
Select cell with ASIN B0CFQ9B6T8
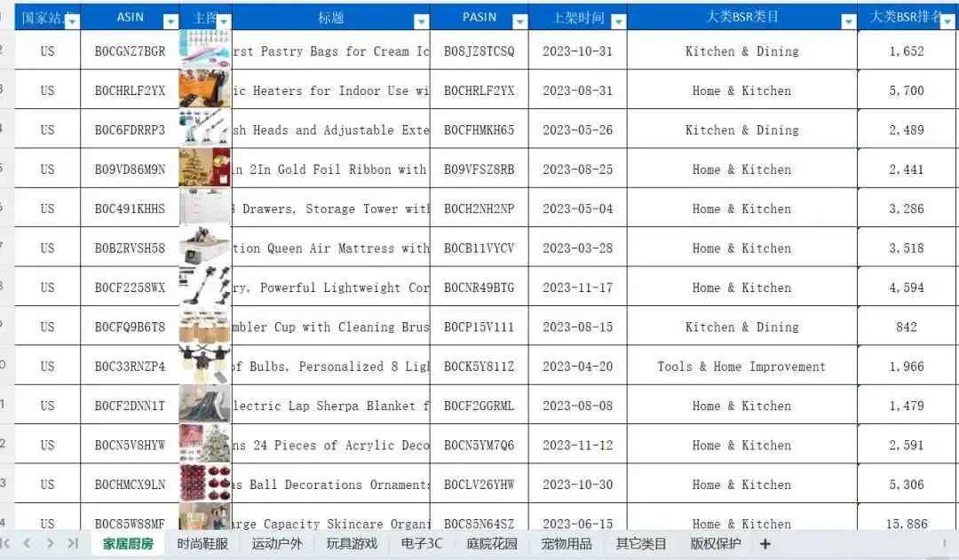[130, 327]
